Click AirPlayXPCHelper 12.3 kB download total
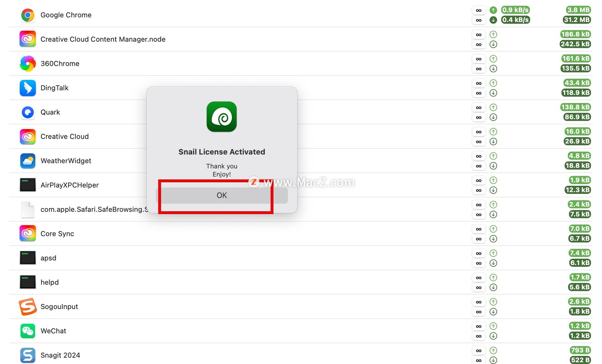 [578, 190]
